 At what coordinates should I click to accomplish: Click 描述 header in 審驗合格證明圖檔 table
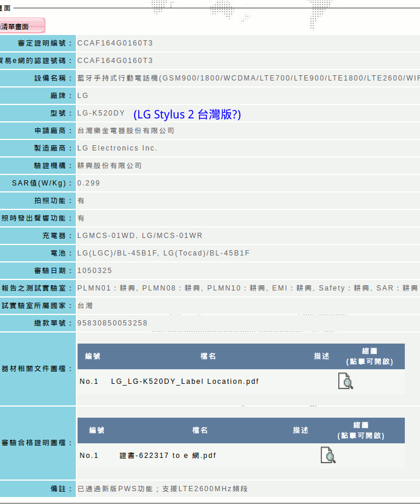click(x=300, y=430)
